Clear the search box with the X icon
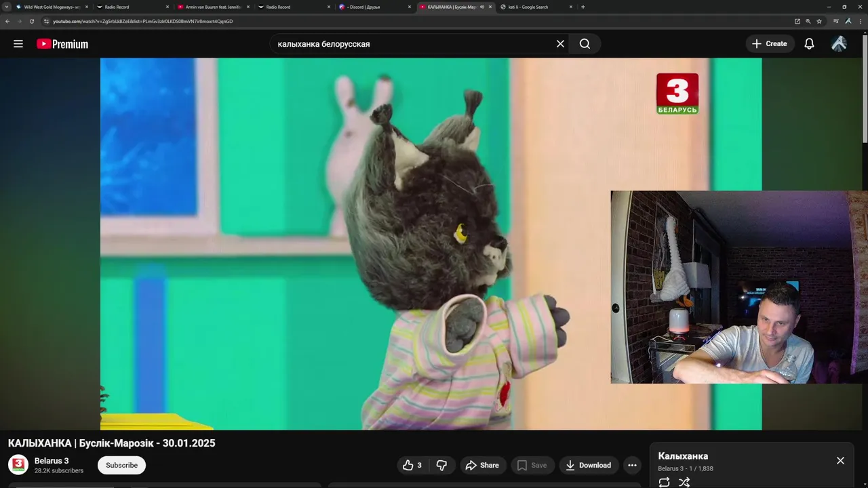 (560, 44)
